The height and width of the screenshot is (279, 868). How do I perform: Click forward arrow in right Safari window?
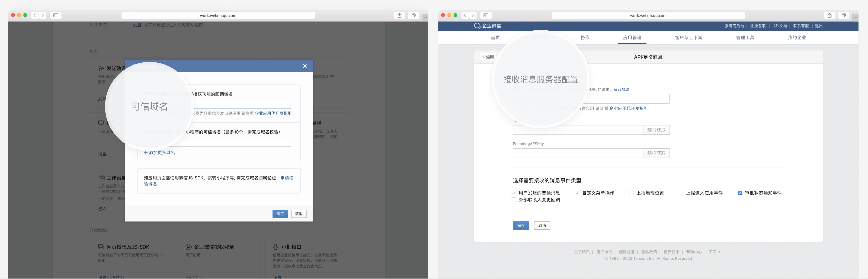pos(473,16)
